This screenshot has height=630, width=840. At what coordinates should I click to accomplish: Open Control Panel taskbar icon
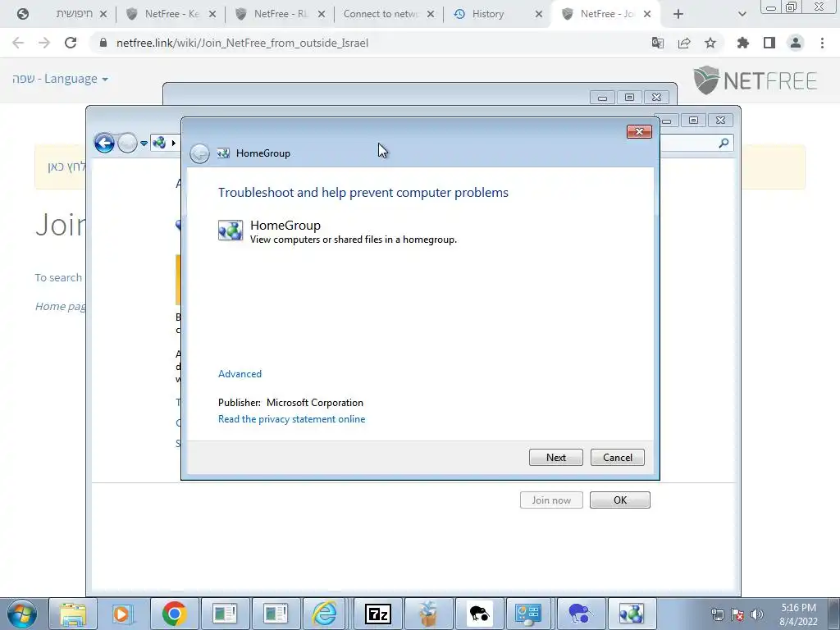(528, 614)
